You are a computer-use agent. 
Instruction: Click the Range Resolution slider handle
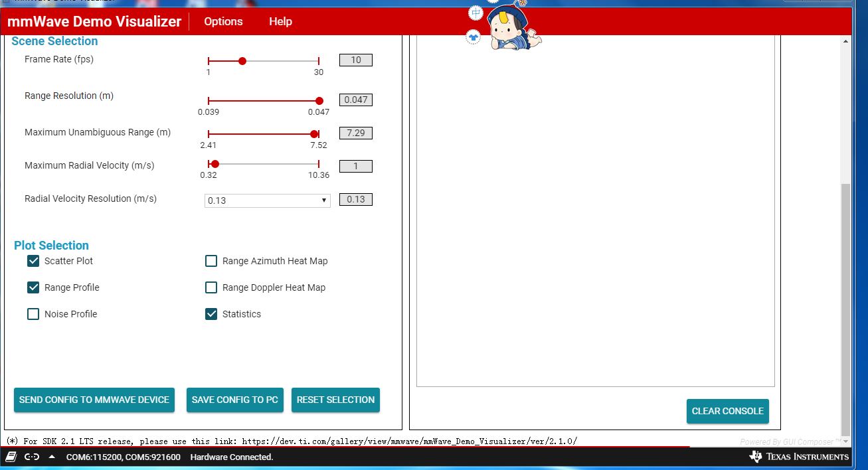(319, 101)
